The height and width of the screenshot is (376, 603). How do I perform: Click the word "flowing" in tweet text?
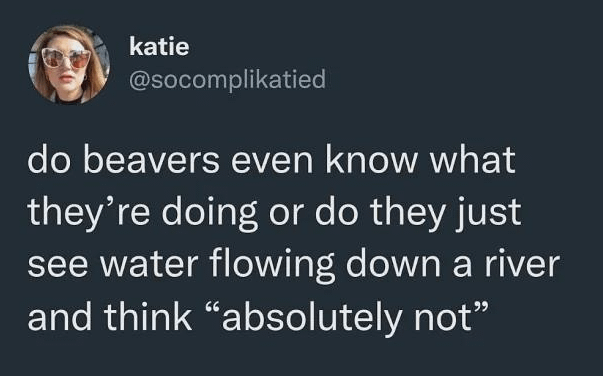(272, 265)
